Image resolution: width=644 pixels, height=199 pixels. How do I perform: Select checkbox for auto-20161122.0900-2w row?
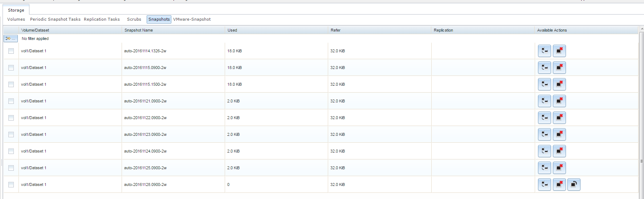[11, 118]
